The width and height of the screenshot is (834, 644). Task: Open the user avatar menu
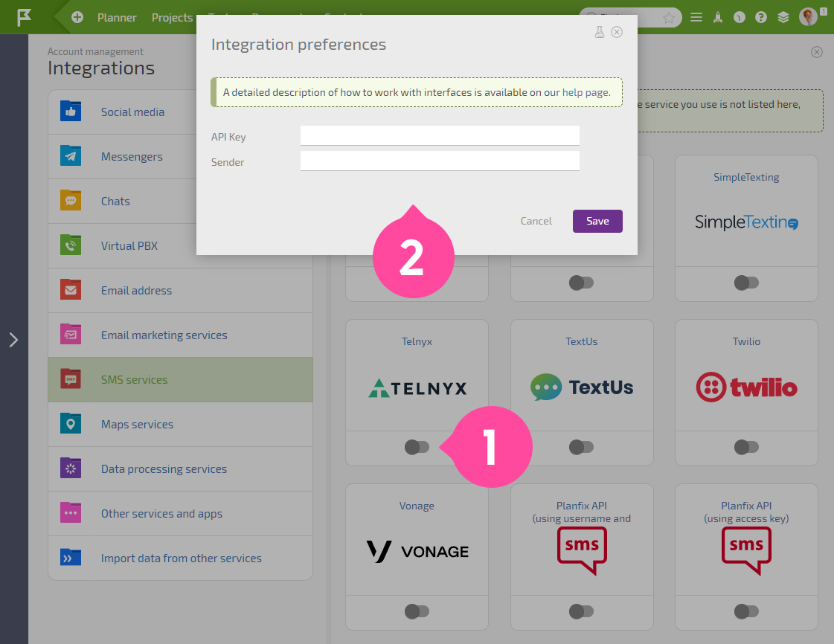[808, 17]
